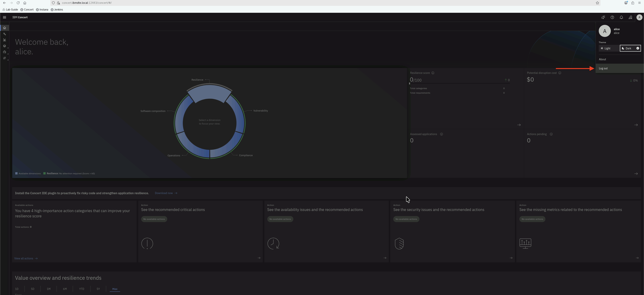Open Resilience score card arrow
Image resolution: width=644 pixels, height=295 pixels.
pos(519,125)
